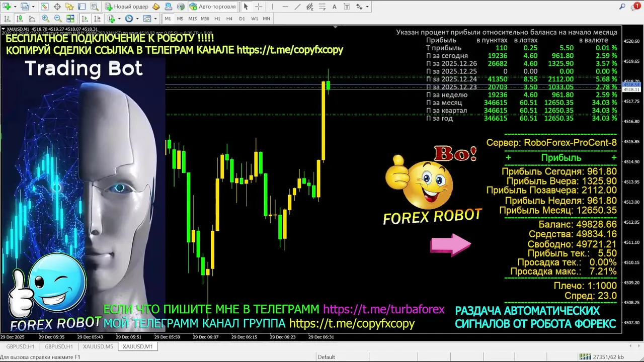Show the Market Watch panel
Screen dimensions: 644x362
[45, 7]
